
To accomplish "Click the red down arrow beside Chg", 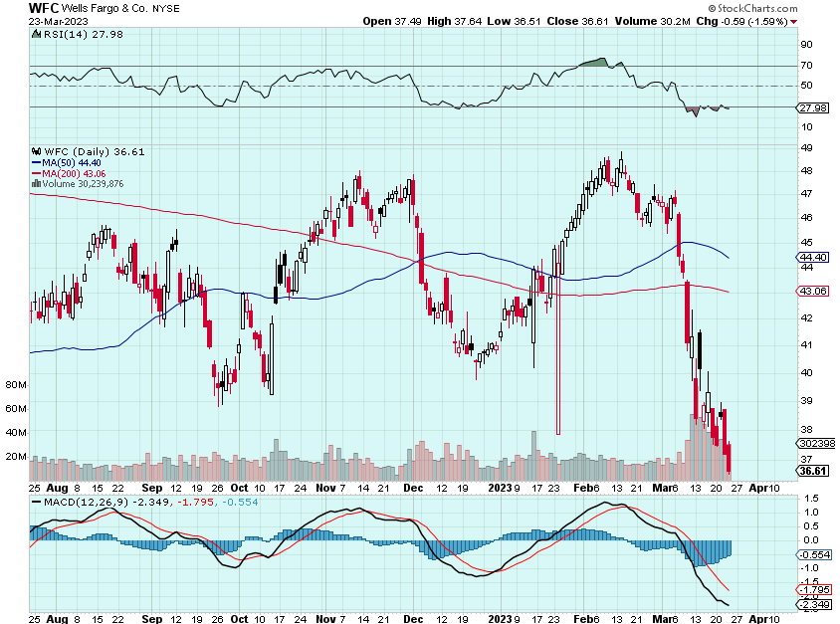I will pos(793,22).
